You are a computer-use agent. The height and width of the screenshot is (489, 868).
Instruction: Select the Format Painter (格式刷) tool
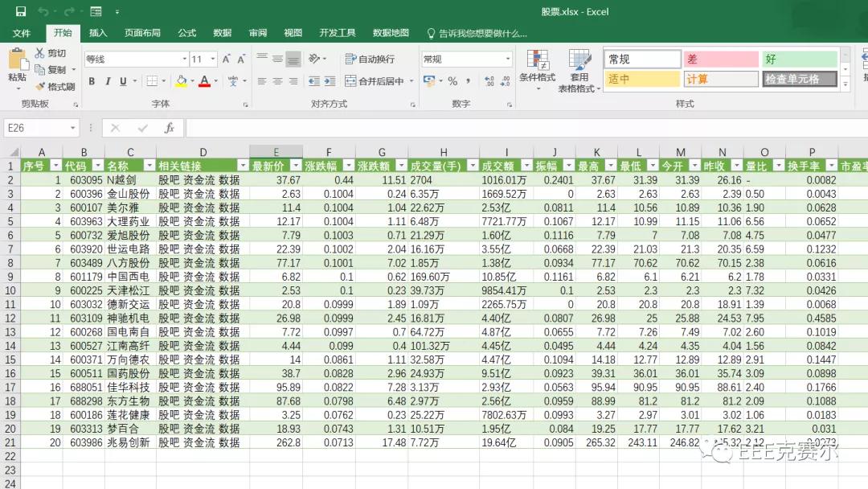click(57, 86)
